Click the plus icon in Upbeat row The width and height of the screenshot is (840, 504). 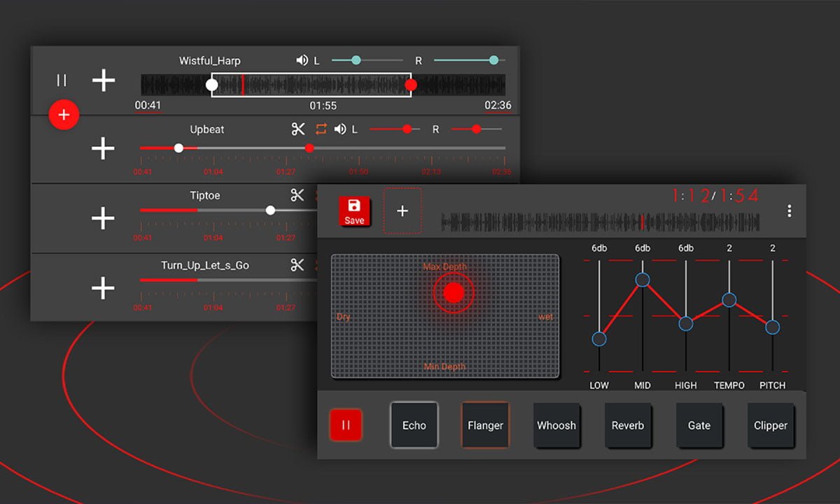pyautogui.click(x=103, y=148)
